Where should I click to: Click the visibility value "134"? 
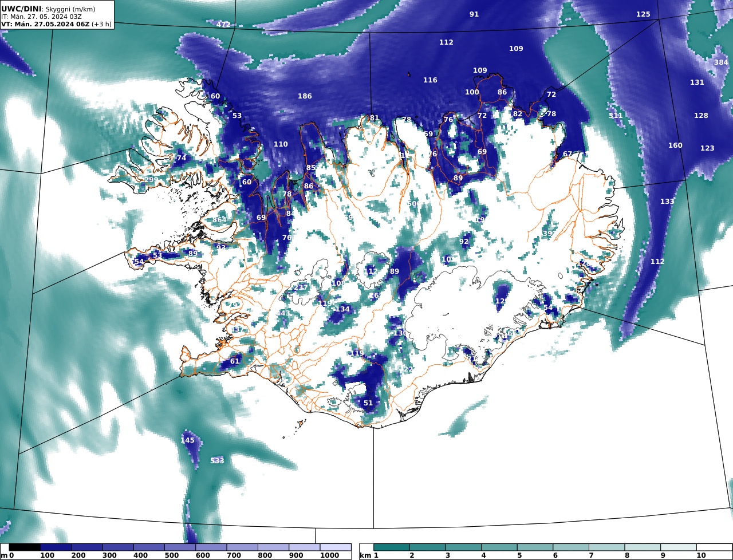[x=342, y=309]
